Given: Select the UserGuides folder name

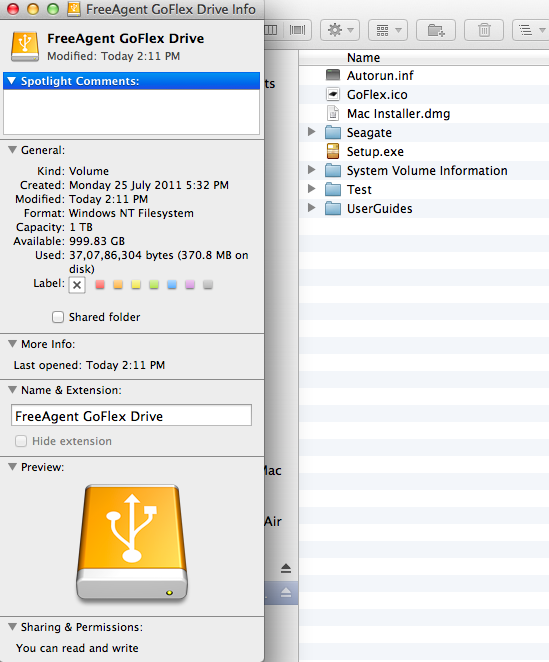Looking at the screenshot, I should (x=379, y=209).
